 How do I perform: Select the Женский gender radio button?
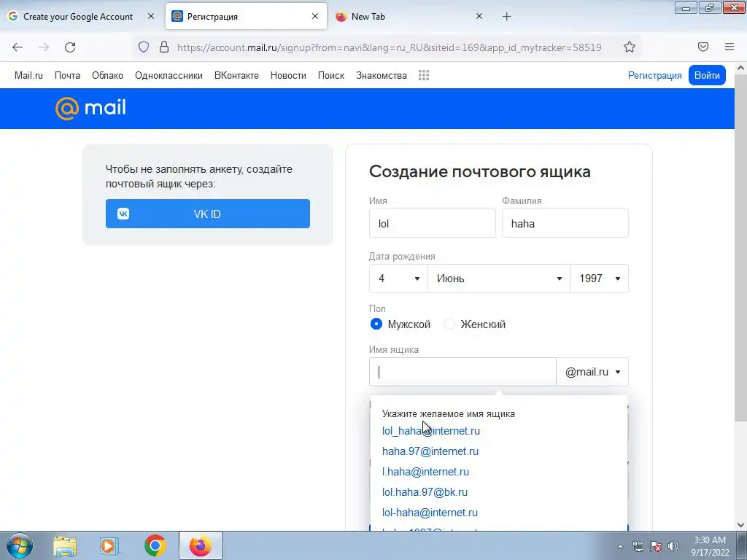point(449,324)
